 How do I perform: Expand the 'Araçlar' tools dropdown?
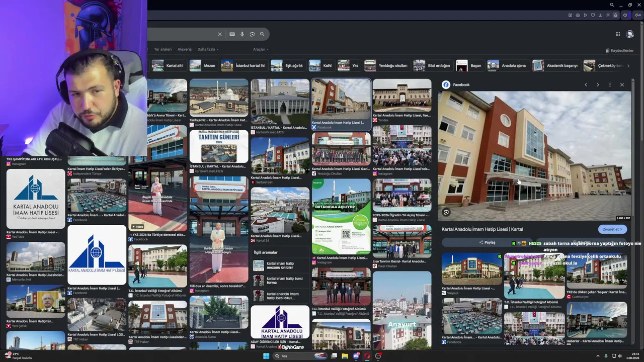coord(261,49)
